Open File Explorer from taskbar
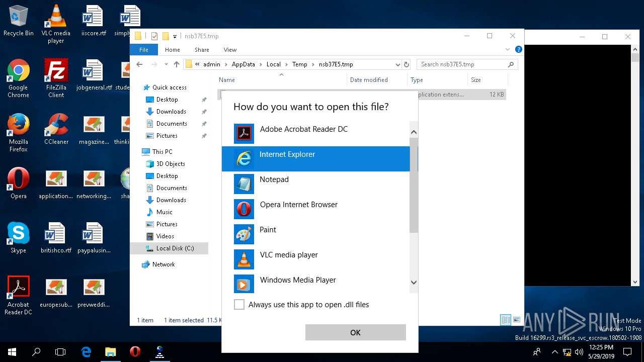This screenshot has width=644, height=362. click(110, 352)
